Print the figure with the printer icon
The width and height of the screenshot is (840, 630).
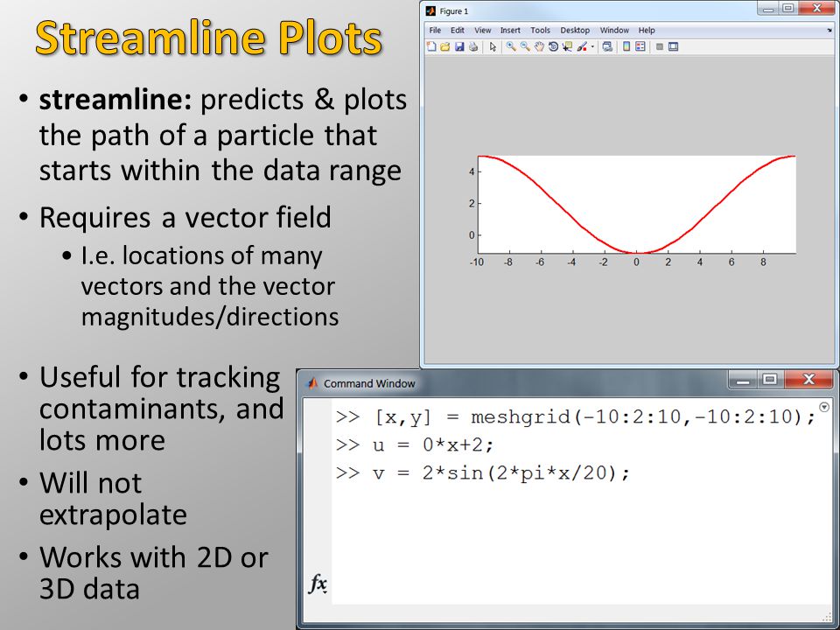(473, 46)
